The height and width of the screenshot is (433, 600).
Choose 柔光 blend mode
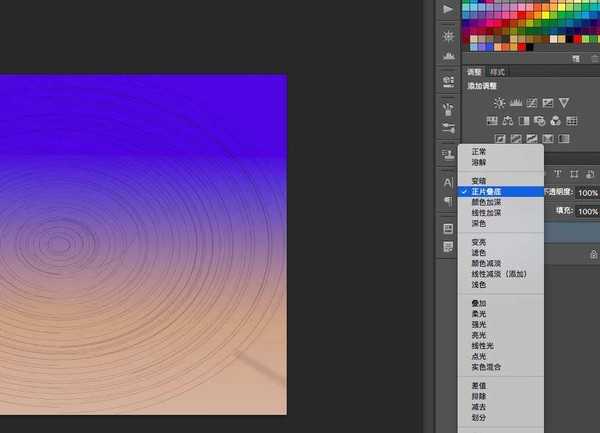[501, 314]
